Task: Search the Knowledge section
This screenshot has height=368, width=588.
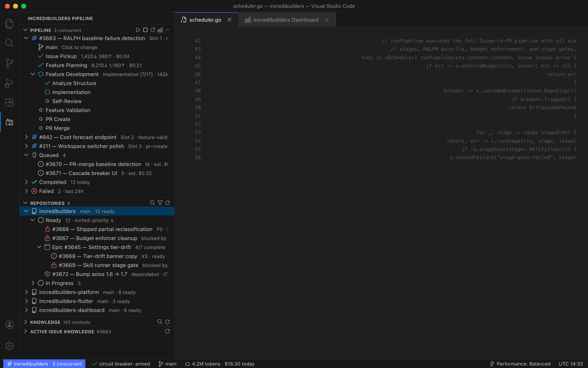Action: [x=160, y=322]
